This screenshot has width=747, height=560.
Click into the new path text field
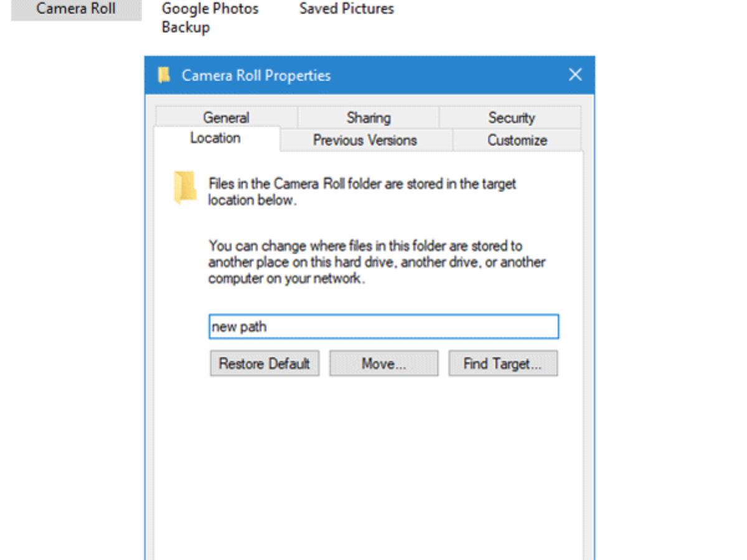pos(383,327)
